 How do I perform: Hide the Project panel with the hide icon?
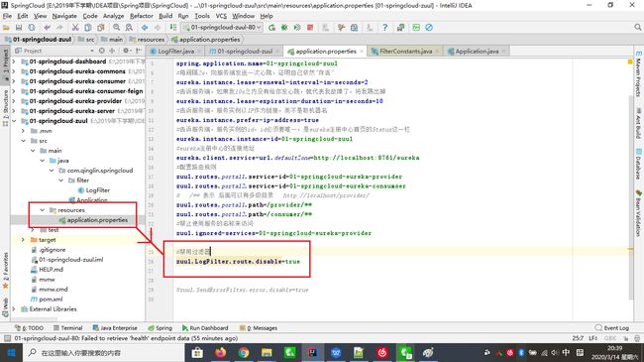(139, 51)
